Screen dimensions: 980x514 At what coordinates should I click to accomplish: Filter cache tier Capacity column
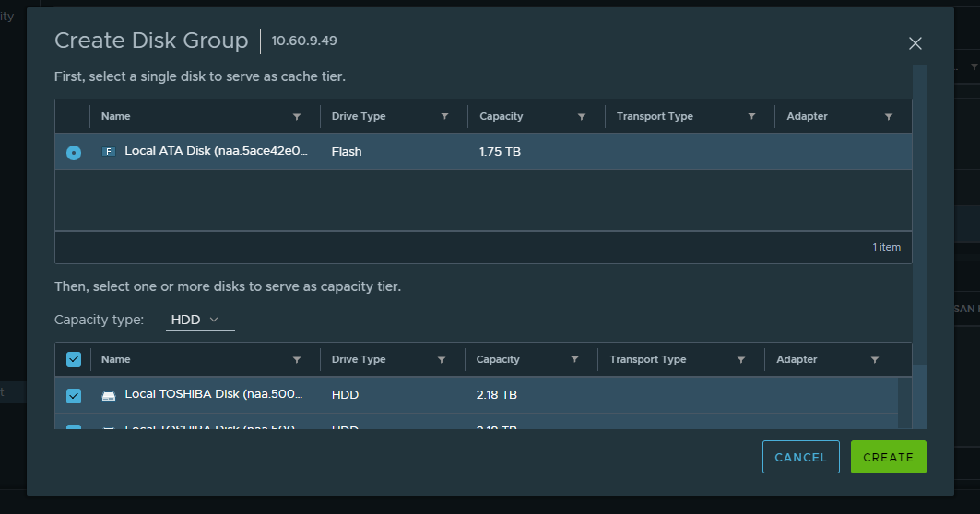[582, 117]
